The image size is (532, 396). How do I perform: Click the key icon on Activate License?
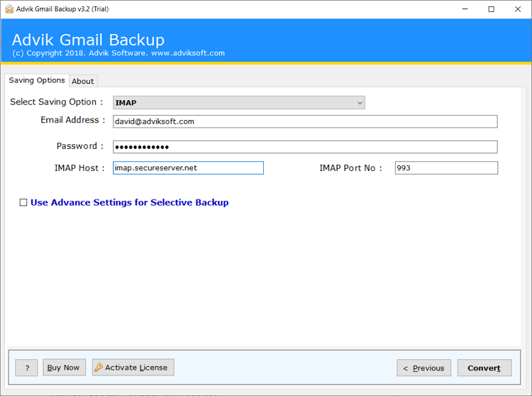coord(99,367)
